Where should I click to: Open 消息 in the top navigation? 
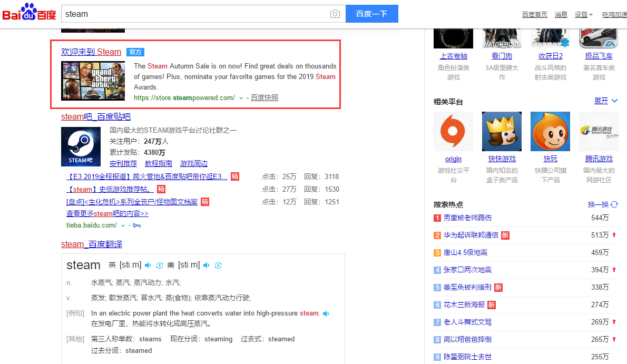(x=561, y=14)
